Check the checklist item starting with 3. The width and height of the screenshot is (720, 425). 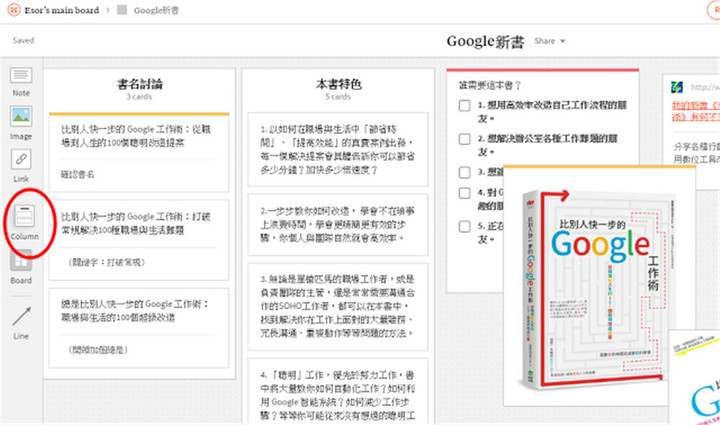465,173
